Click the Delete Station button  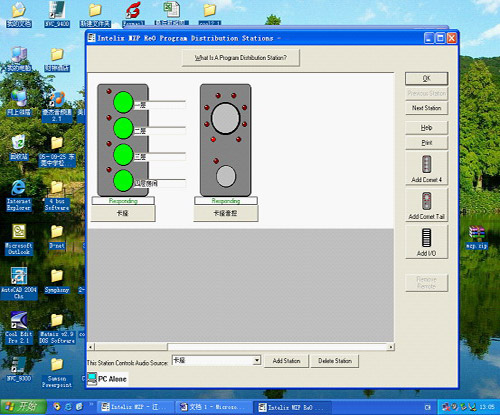coord(335,361)
